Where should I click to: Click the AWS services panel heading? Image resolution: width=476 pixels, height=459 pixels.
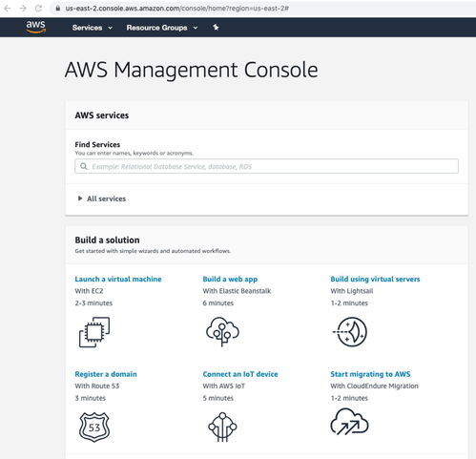pos(102,115)
